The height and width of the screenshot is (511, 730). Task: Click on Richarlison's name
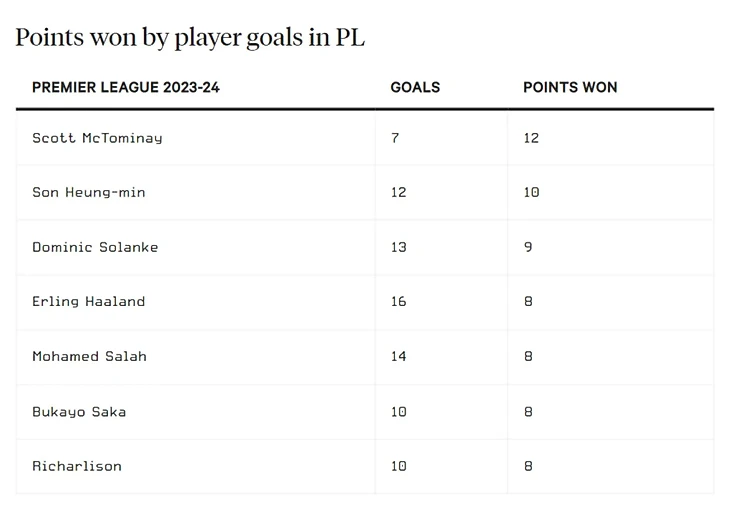coord(77,466)
